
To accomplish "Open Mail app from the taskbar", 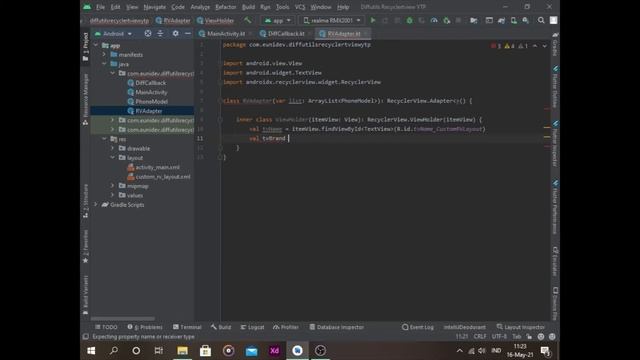I will click(x=251, y=351).
